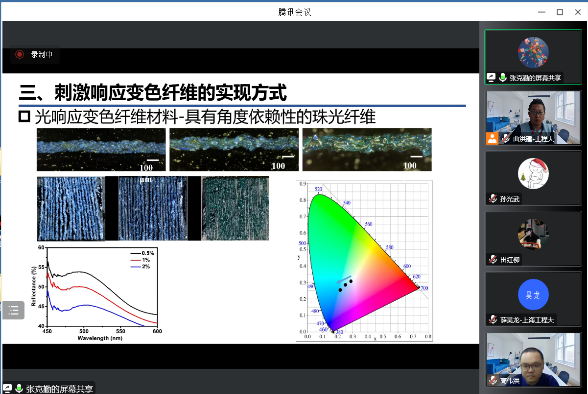Click green mic icon in bottom-left status label
The height and width of the screenshot is (394, 588).
coord(19,388)
